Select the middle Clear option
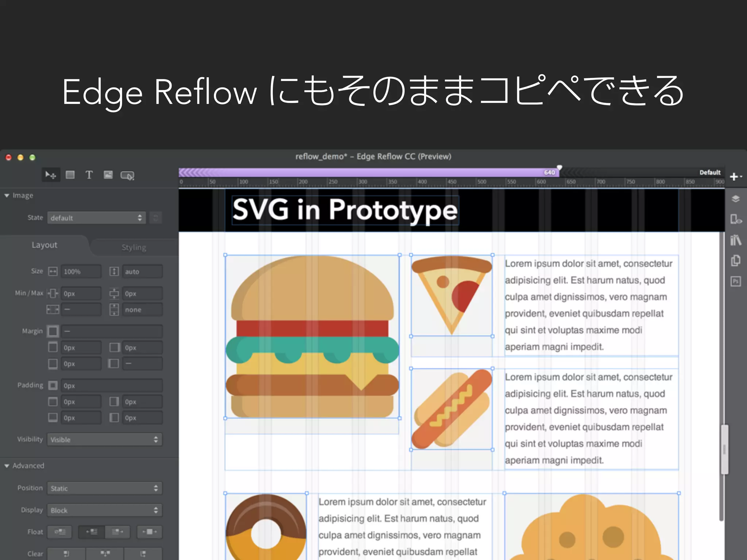 [105, 553]
